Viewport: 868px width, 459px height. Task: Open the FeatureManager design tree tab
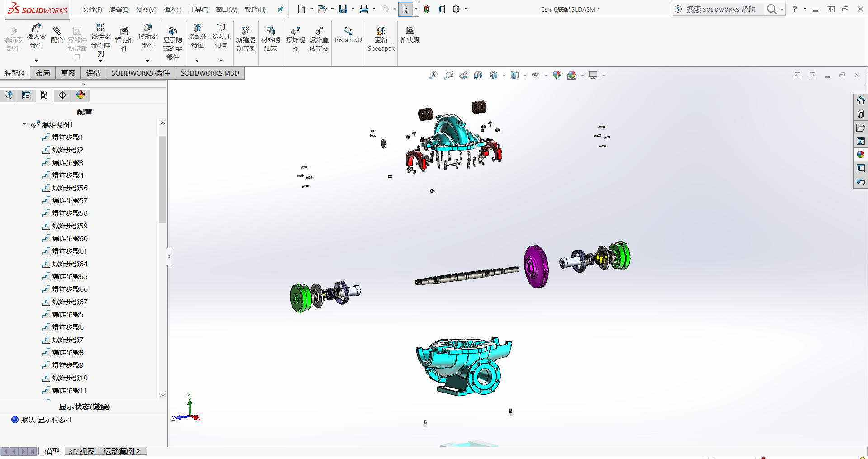coord(9,95)
